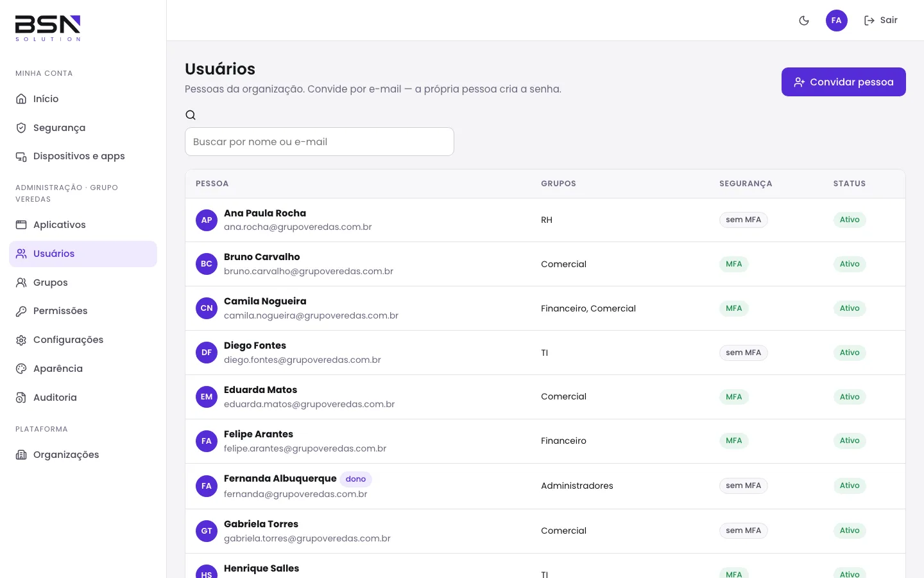Open Aplicativos in the sidebar

click(83, 225)
